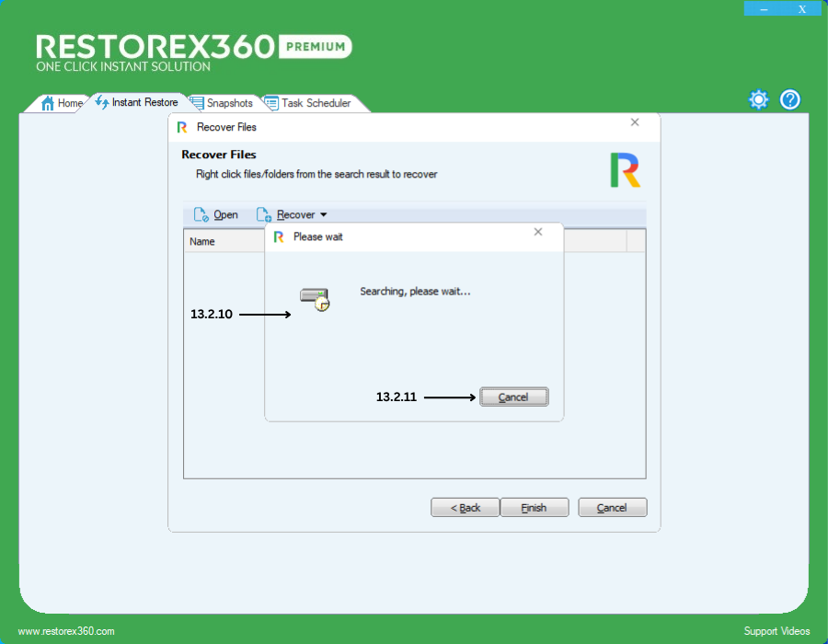
Task: Close the Please wait dialog
Action: pos(538,233)
